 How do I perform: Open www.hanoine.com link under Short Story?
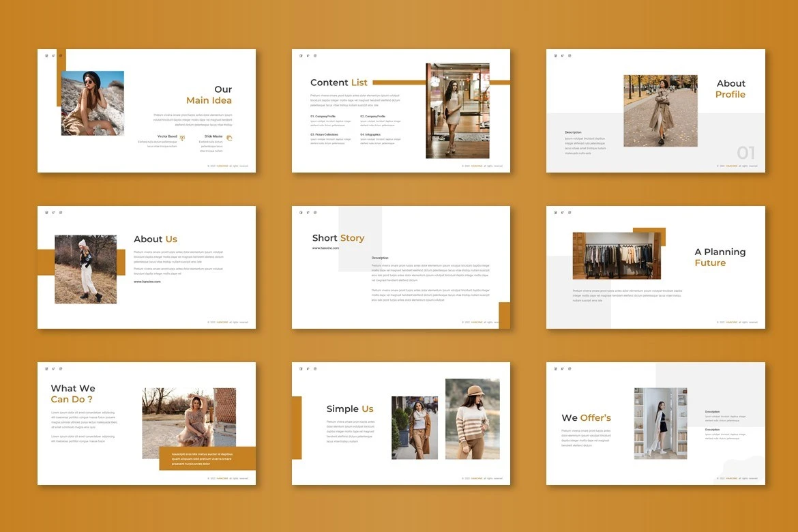coord(325,248)
